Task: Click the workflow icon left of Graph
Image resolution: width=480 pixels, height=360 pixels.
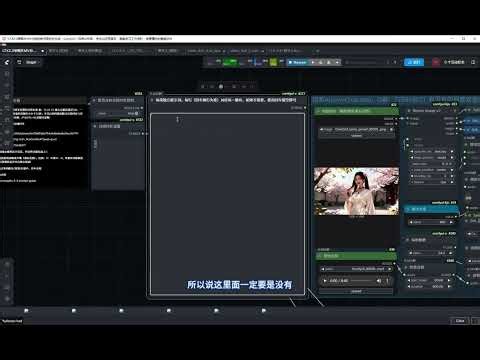Action: click(x=19, y=62)
